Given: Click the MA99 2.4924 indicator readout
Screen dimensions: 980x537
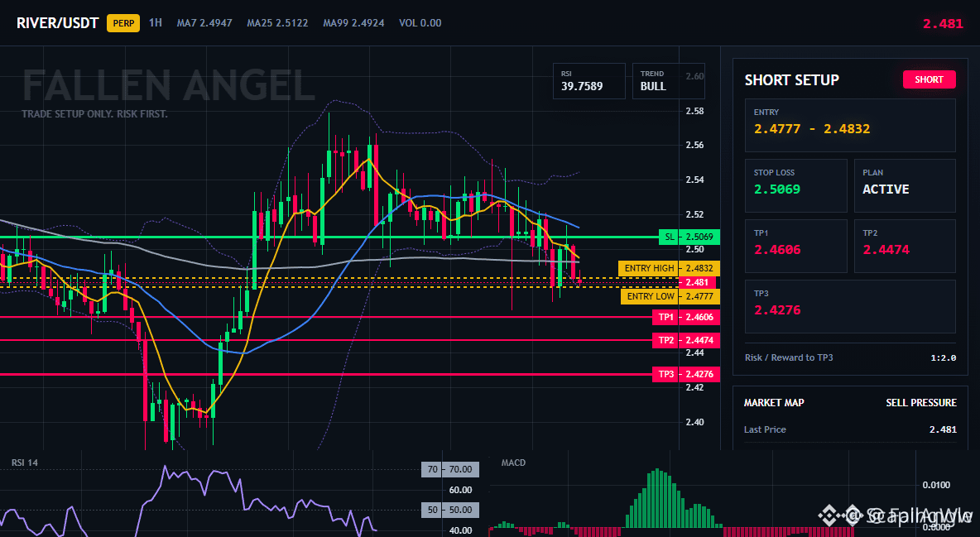Looking at the screenshot, I should 353,23.
